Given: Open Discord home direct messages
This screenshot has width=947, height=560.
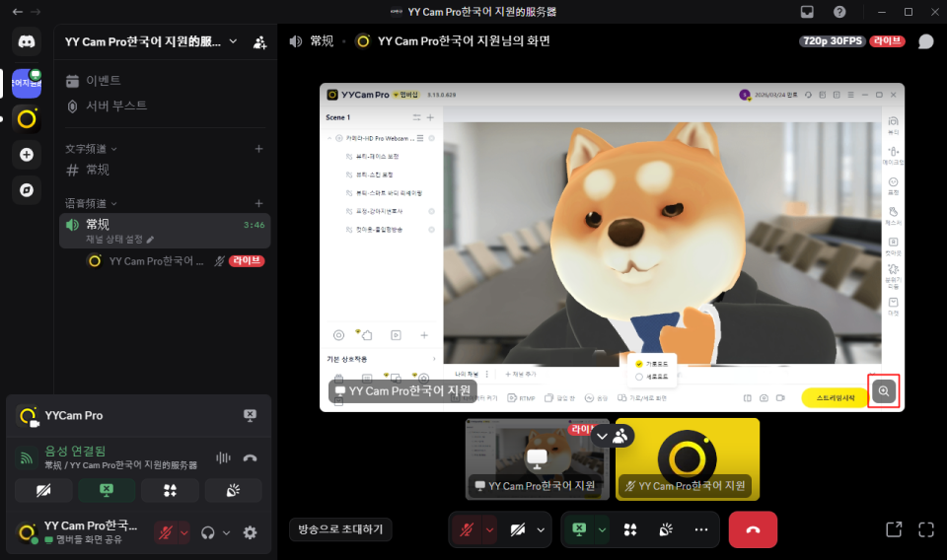Looking at the screenshot, I should click(27, 42).
